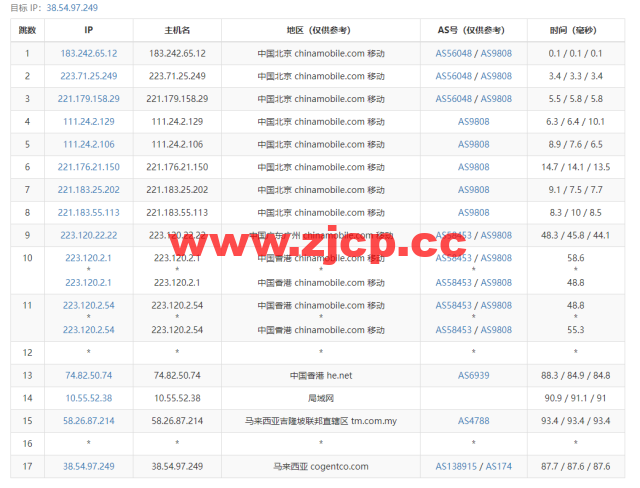Select time cell 87.7 / 87.6 / 87.6
The width and height of the screenshot is (640, 488).
point(576,466)
